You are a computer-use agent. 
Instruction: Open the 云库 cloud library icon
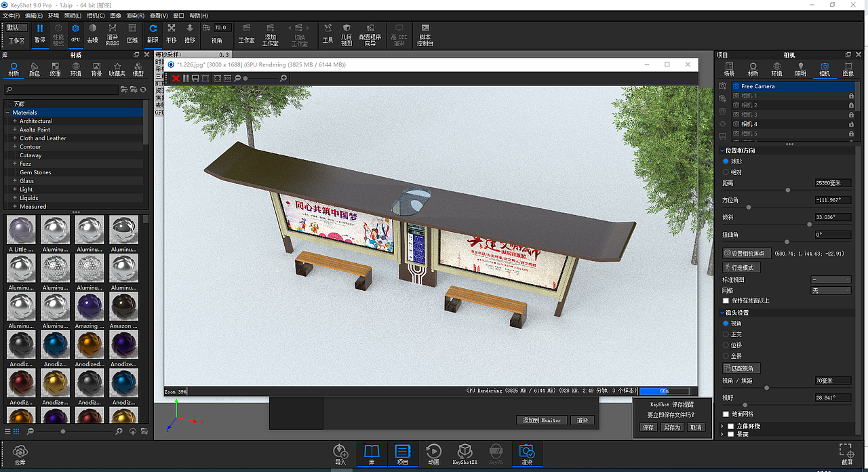pyautogui.click(x=20, y=453)
